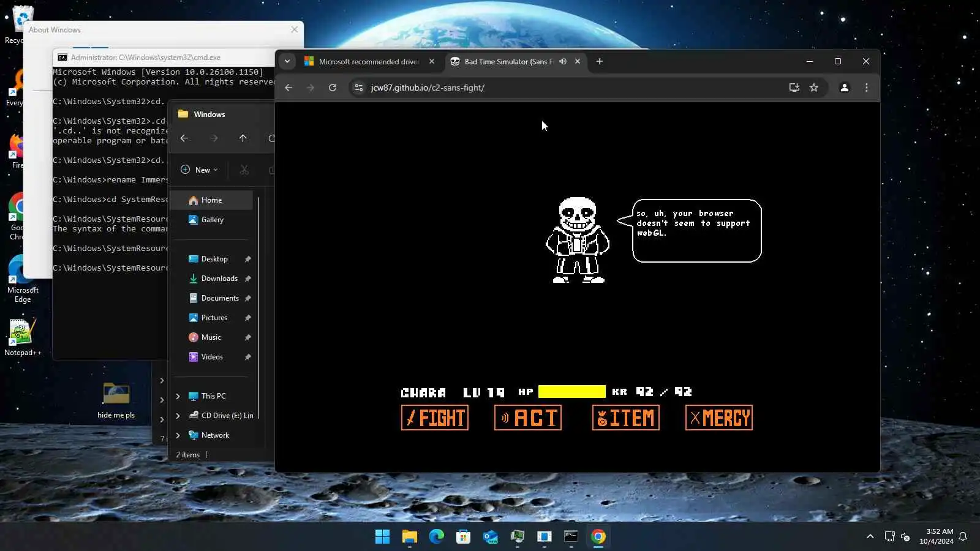The image size is (980, 551).
Task: Click the yellow HP bar
Action: tap(572, 392)
